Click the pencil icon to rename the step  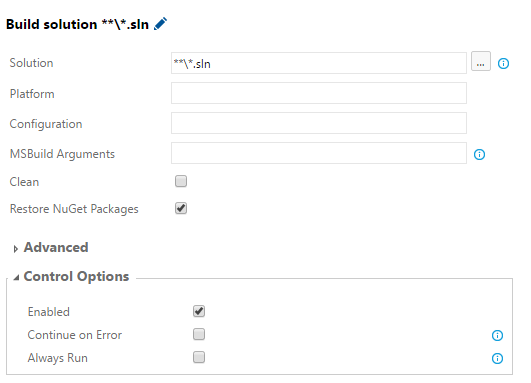click(x=160, y=24)
